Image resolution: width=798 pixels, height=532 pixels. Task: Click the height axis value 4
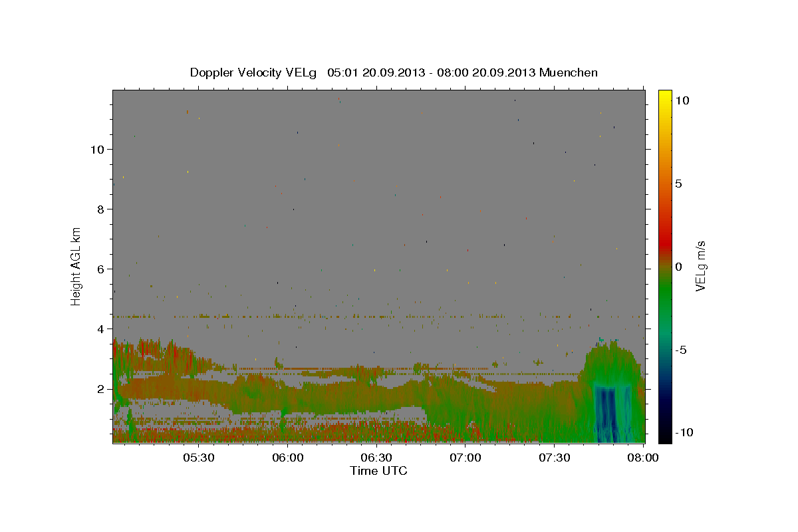click(101, 329)
